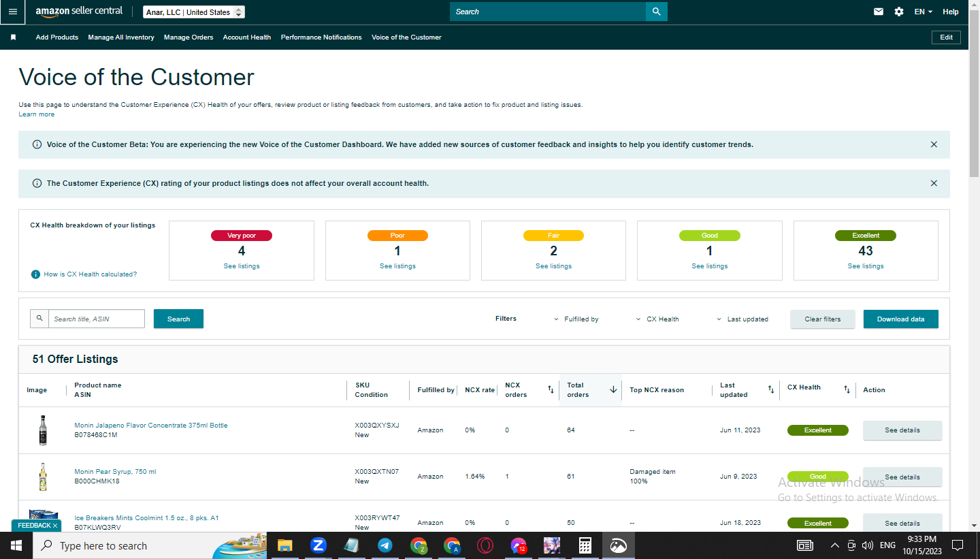Sort by Last updated column arrows
Viewport: 980px width, 559px height.
tap(771, 389)
